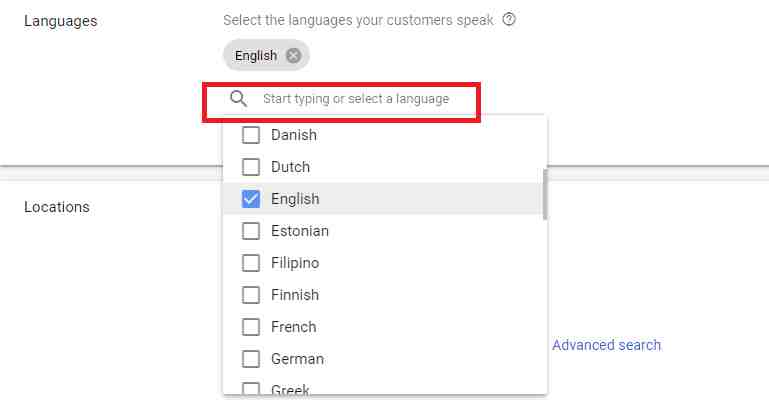Click the language list scrollbar
This screenshot has width=769, height=403.
point(545,193)
